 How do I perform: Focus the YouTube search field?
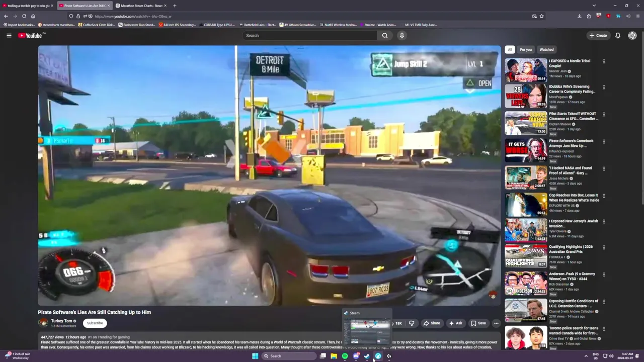coord(310,35)
